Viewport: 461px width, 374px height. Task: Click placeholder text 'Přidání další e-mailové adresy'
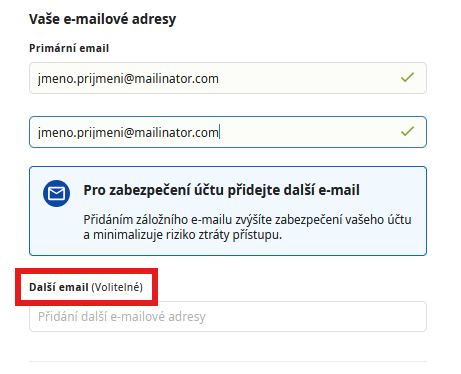click(122, 317)
